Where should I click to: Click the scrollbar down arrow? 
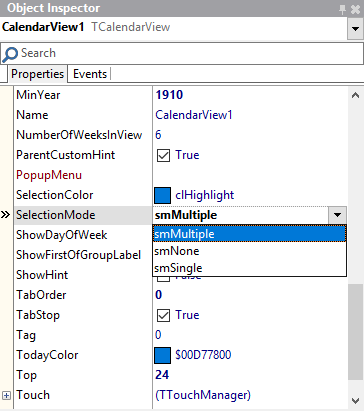click(355, 400)
